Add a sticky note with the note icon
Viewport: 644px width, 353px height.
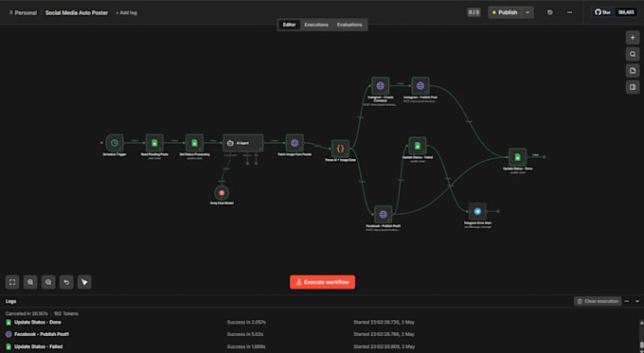(633, 71)
